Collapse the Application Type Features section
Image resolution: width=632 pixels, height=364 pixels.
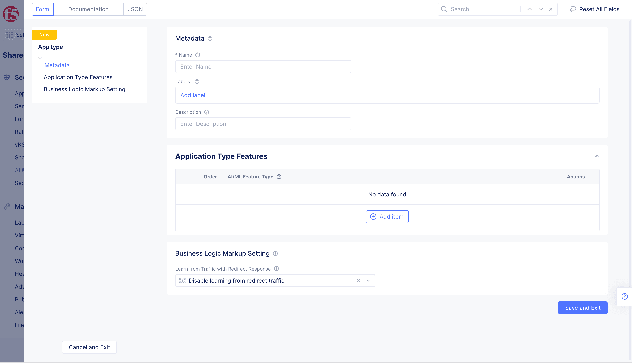597,156
